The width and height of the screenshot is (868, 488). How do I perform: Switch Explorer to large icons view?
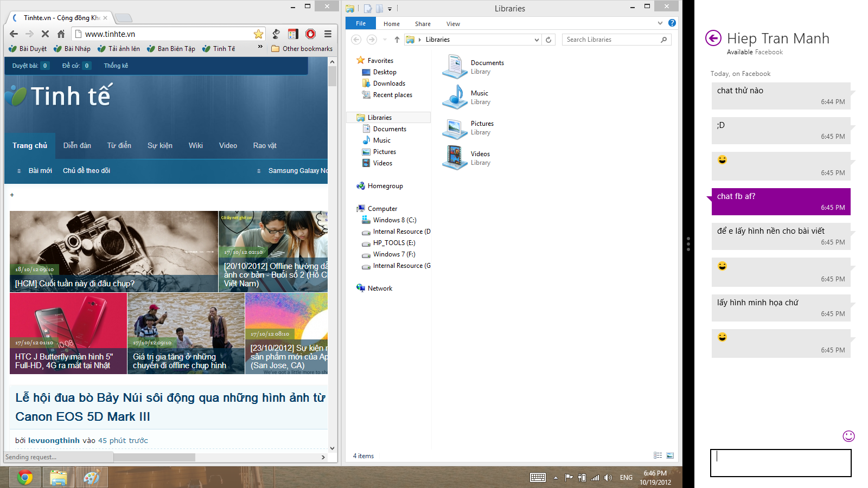(670, 455)
